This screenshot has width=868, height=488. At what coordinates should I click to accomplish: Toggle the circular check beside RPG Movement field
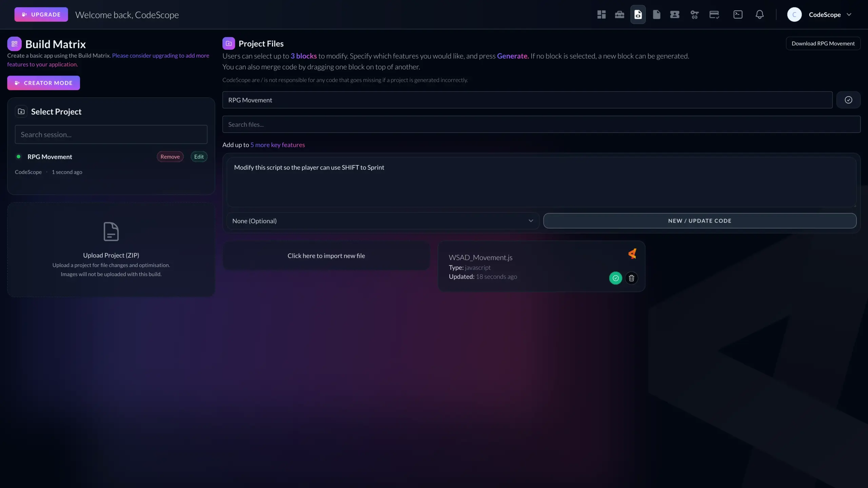[849, 100]
